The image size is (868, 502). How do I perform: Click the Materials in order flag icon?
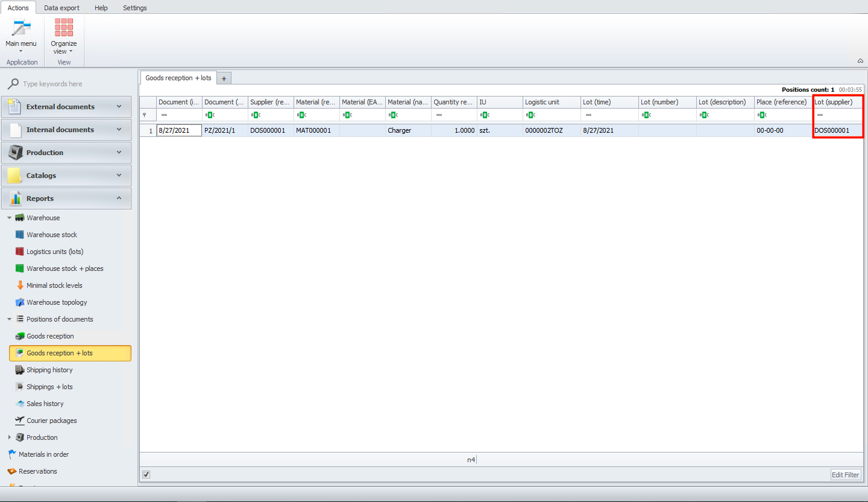[x=12, y=454]
